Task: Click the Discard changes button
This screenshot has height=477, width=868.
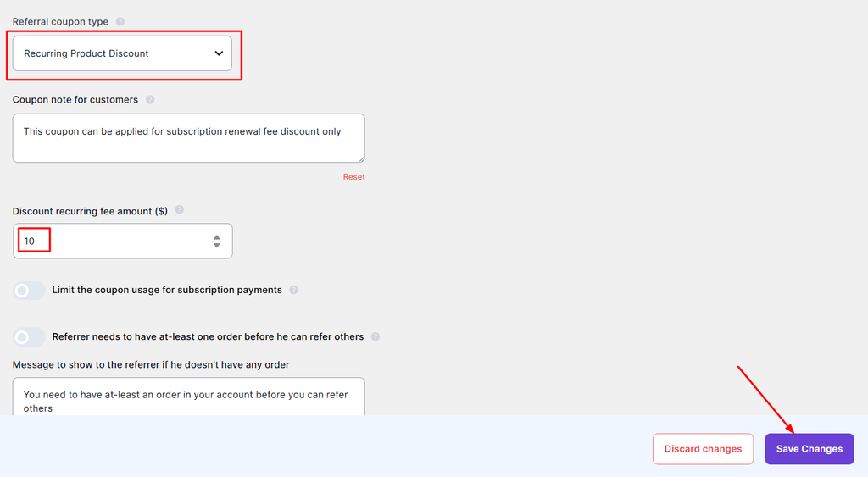Action: tap(703, 449)
